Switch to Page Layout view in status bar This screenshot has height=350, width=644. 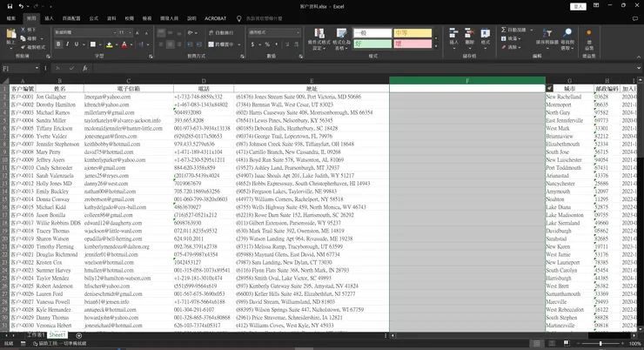[x=552, y=343]
